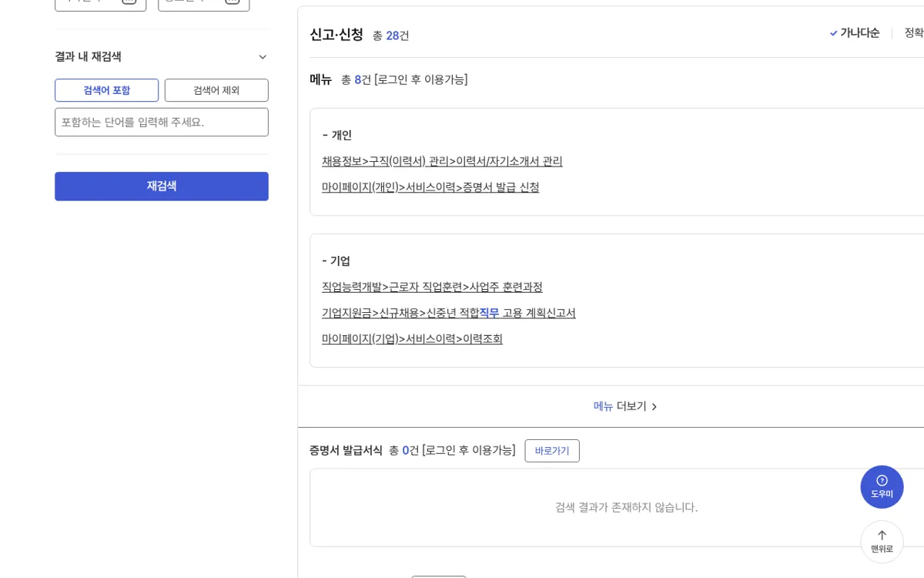Click the end date calendar icon
Screen dimensions: 924x578
(232, 2)
